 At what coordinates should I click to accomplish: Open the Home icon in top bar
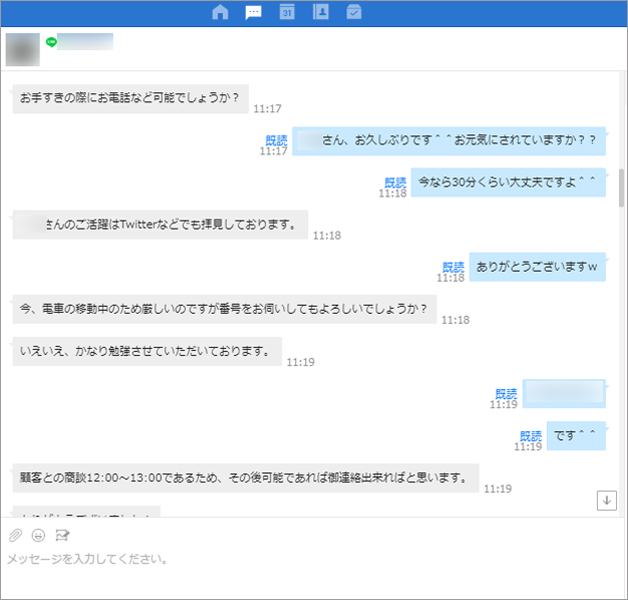221,13
